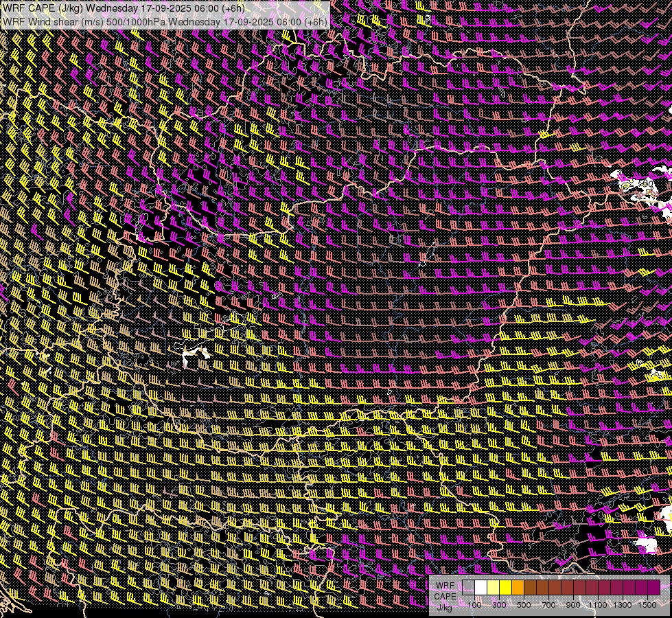Click the 500 tick label in legend
This screenshot has height=618, width=672.
(x=524, y=605)
